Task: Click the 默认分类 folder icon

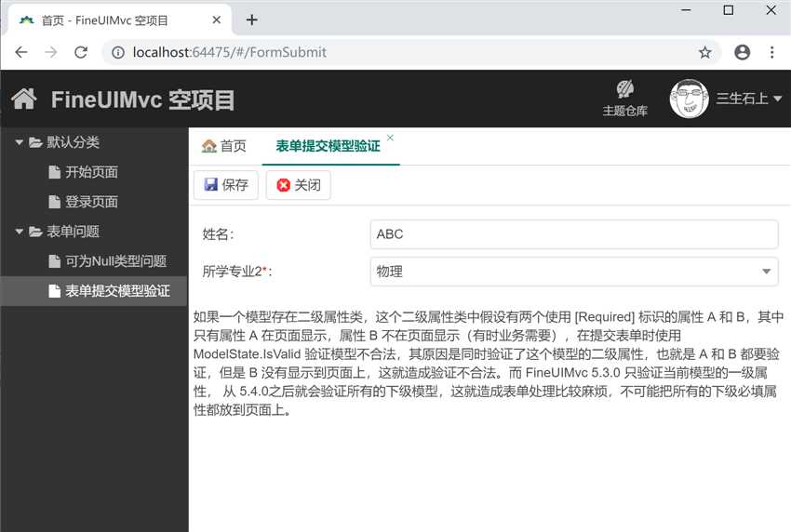Action: (35, 142)
